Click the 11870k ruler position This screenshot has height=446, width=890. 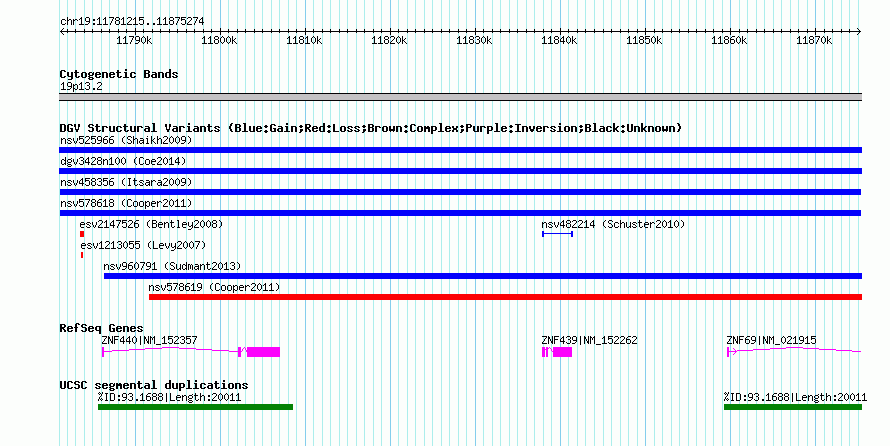click(815, 40)
